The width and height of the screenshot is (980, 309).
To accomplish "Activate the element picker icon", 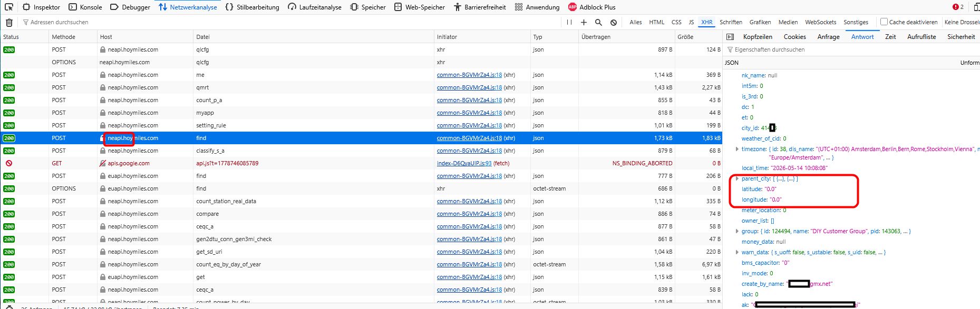I will [x=9, y=7].
